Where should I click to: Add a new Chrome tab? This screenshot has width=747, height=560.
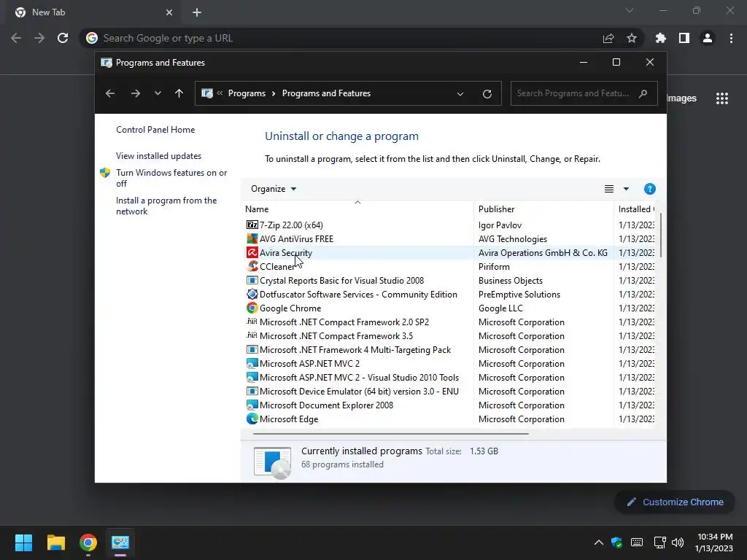197,12
